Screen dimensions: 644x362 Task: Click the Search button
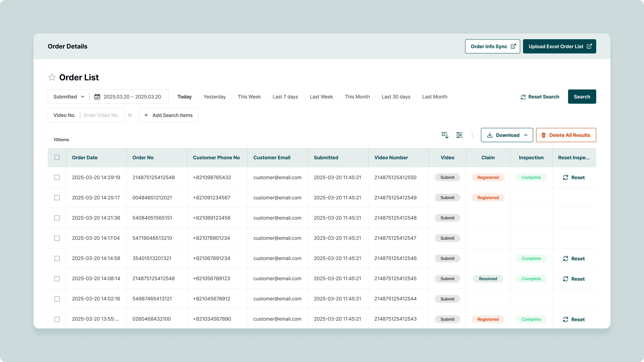click(x=582, y=97)
